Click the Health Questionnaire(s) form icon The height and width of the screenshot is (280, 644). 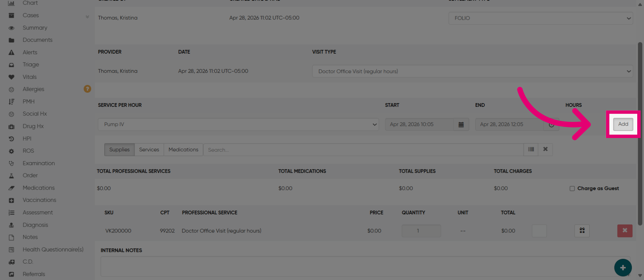pos(11,250)
